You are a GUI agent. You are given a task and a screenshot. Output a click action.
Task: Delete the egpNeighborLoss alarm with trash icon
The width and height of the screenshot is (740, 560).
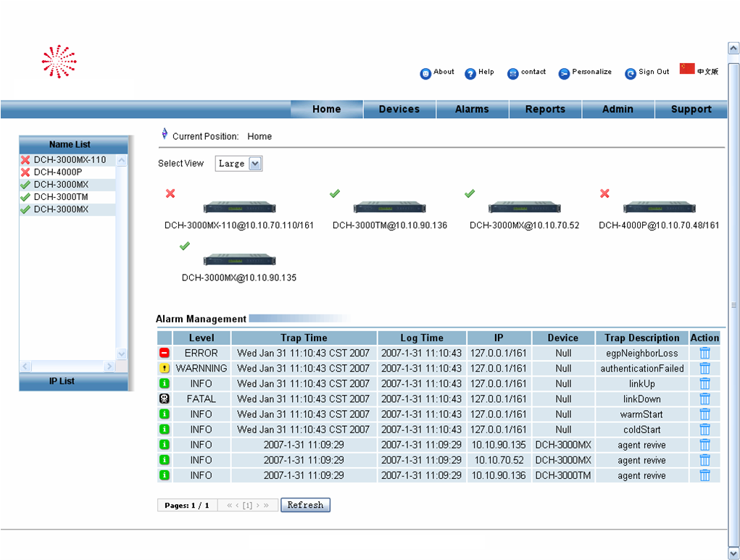(x=704, y=353)
